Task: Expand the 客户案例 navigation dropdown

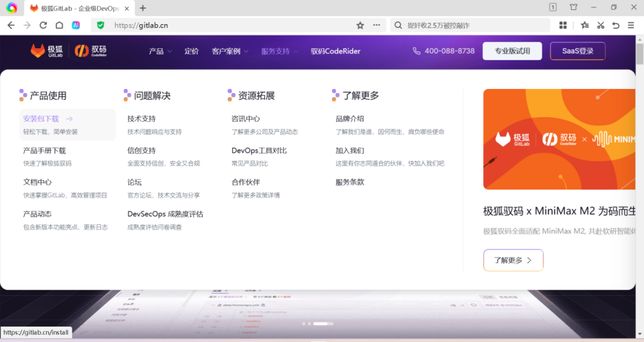Action: point(230,52)
